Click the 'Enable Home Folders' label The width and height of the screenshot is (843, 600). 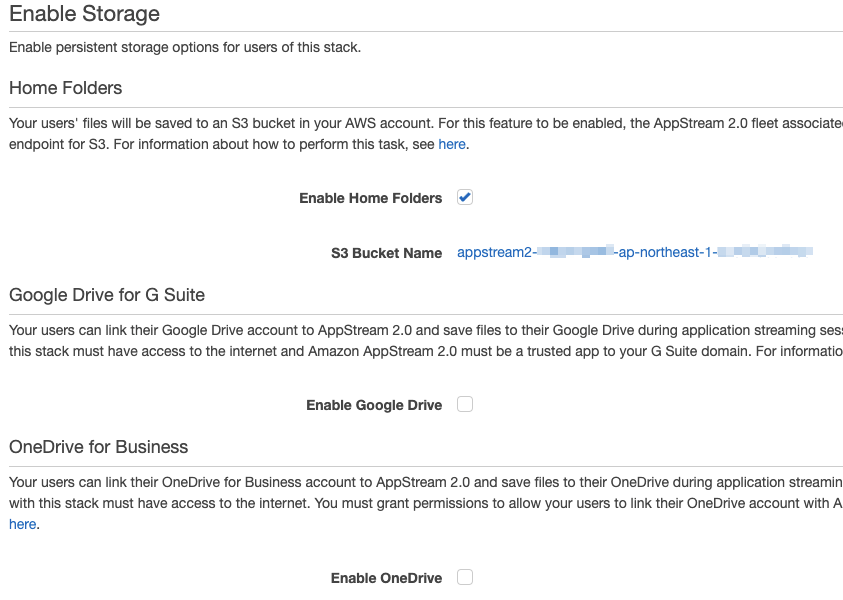pos(370,198)
